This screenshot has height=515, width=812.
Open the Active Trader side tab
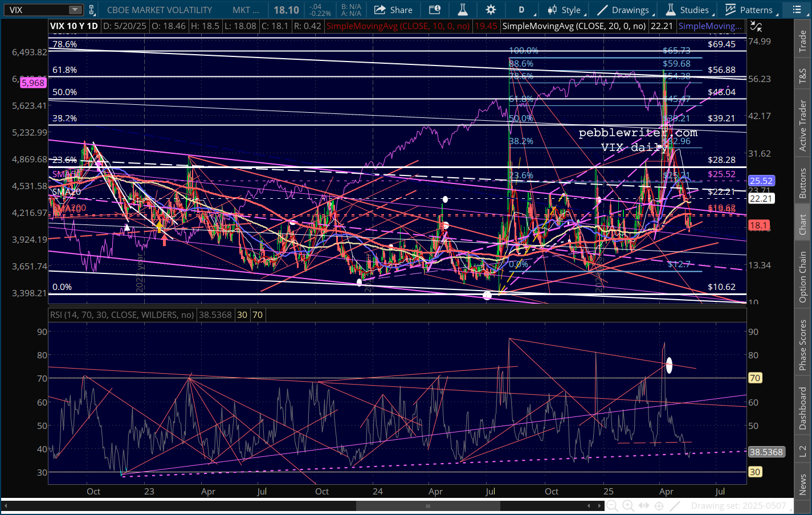click(x=803, y=125)
